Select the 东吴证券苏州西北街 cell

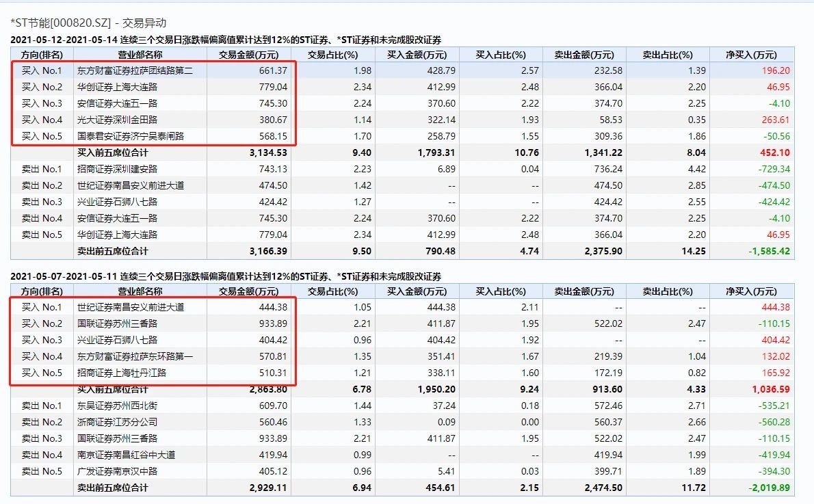click(x=118, y=406)
